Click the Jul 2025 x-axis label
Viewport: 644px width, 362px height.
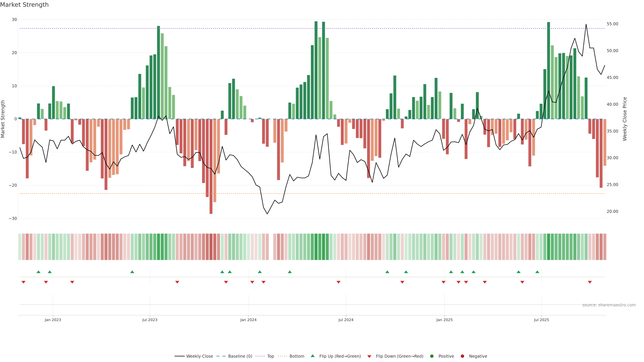[541, 320]
